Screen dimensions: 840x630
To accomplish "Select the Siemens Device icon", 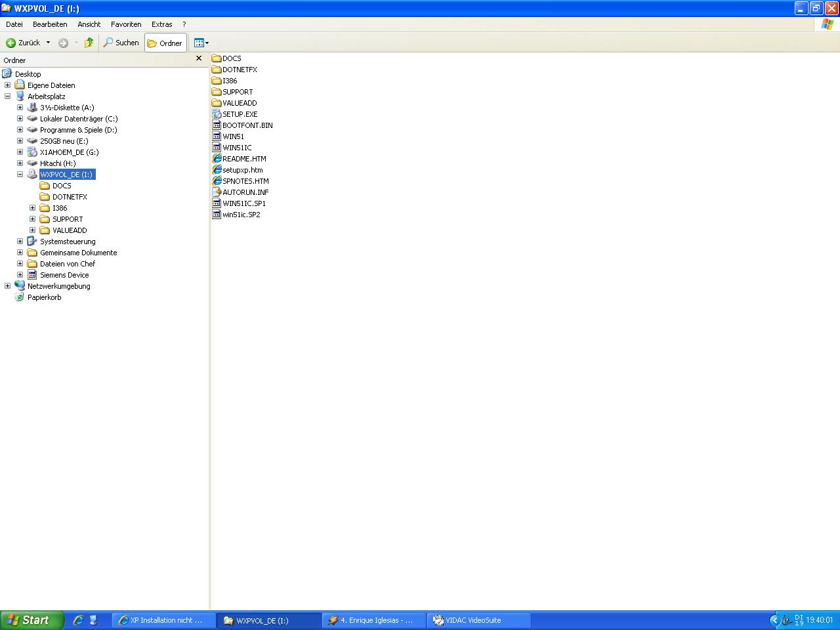I will [x=32, y=275].
